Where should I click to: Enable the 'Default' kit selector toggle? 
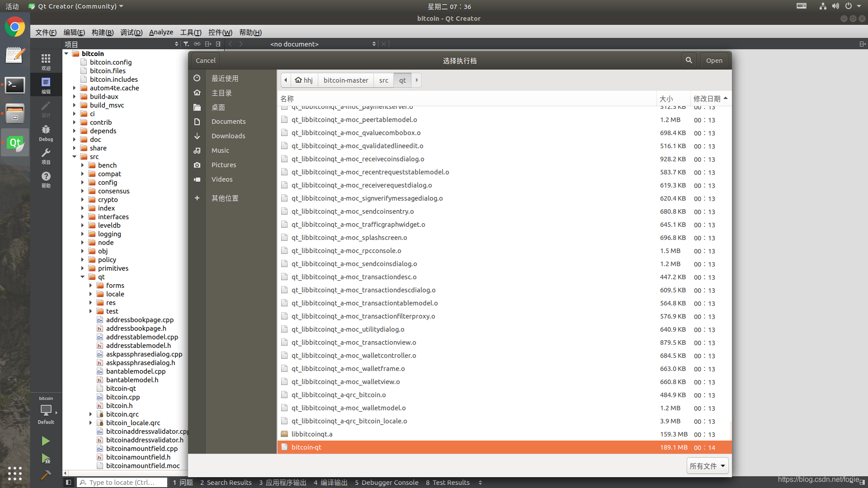[47, 411]
